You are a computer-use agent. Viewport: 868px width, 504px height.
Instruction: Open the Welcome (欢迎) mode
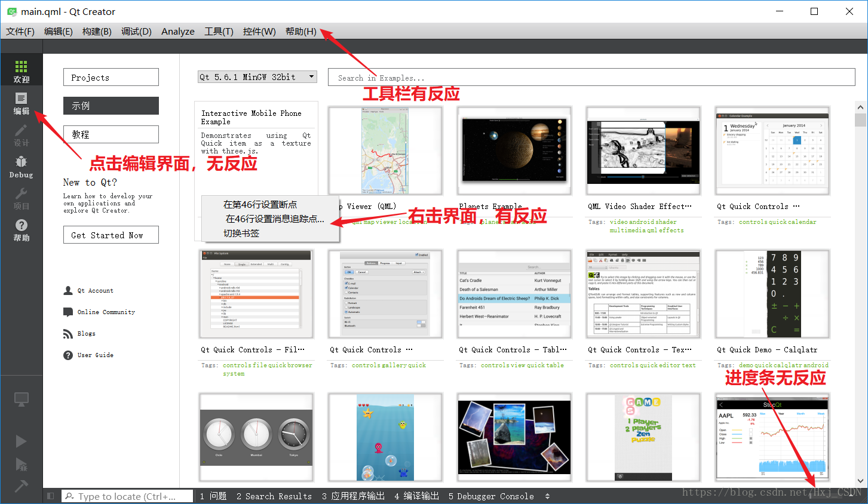22,70
